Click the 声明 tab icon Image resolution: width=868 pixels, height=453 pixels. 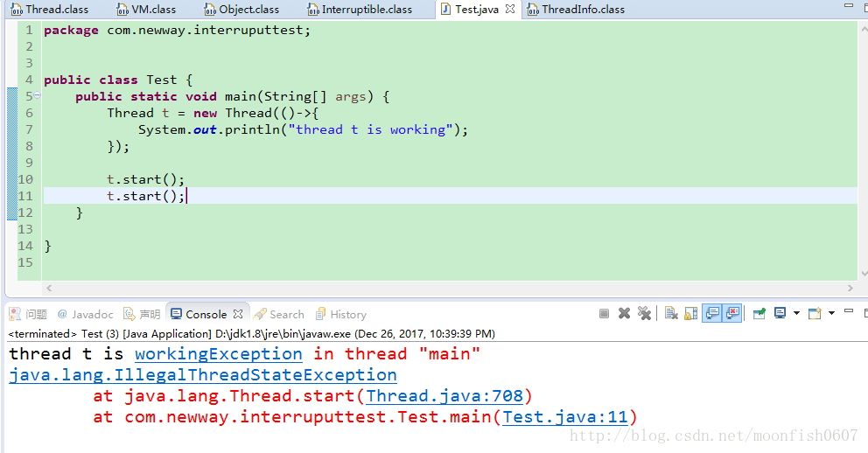click(x=129, y=314)
